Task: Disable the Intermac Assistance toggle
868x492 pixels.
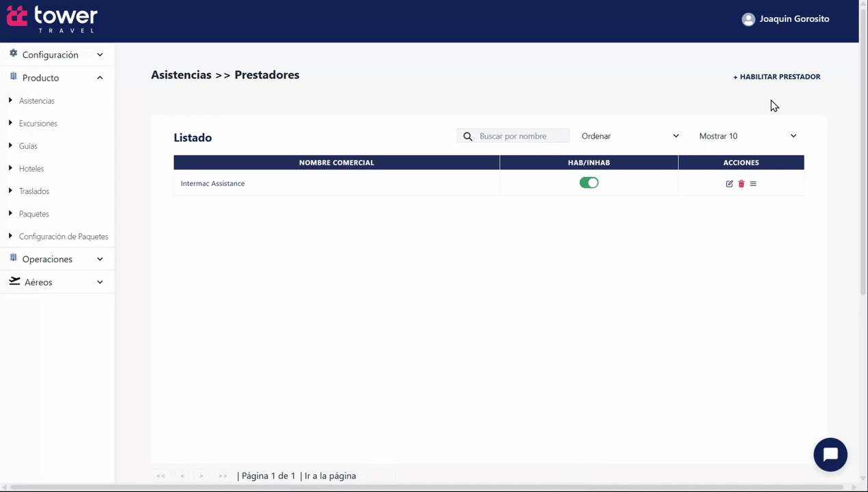Action: [589, 183]
